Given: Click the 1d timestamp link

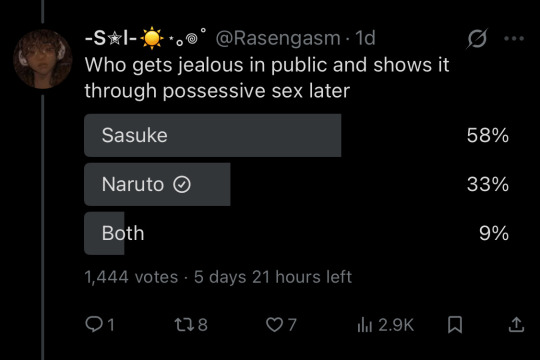Looking at the screenshot, I should pyautogui.click(x=365, y=38).
